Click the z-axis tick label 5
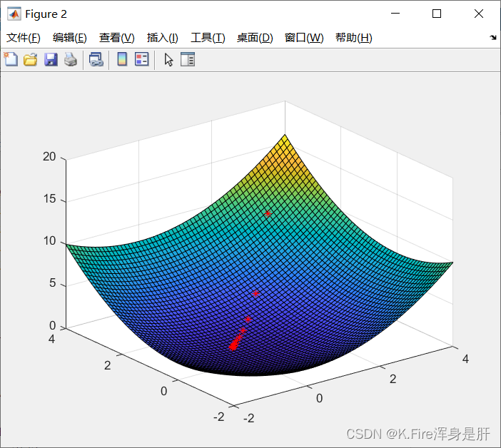Viewport: 501px width, 448px height. [53, 283]
